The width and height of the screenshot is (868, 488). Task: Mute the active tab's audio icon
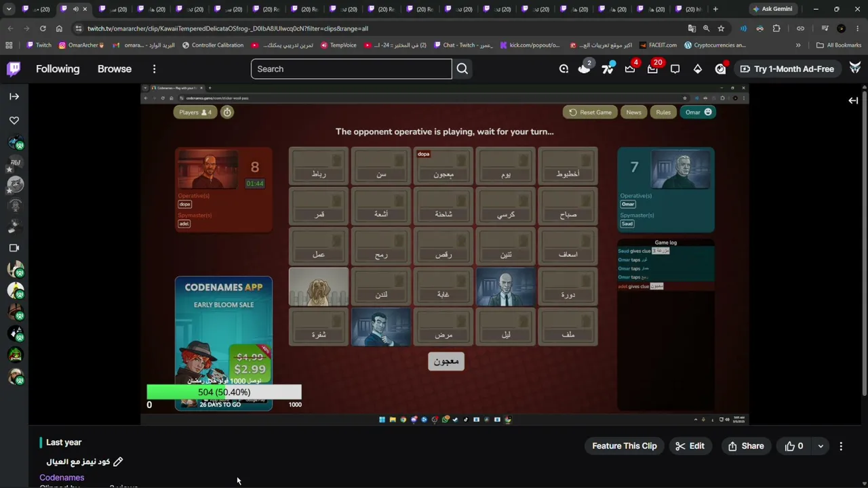(x=75, y=9)
